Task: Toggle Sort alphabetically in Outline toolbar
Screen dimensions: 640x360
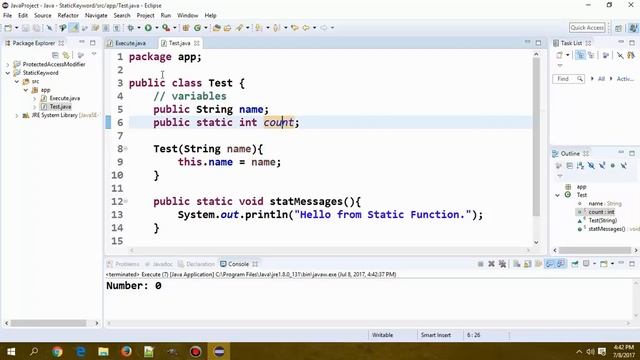Action: click(x=580, y=165)
